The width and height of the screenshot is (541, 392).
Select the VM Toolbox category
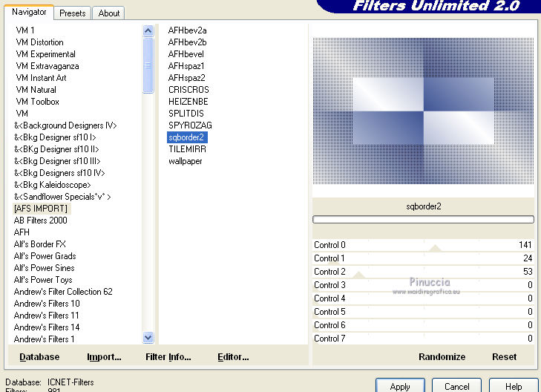point(37,102)
